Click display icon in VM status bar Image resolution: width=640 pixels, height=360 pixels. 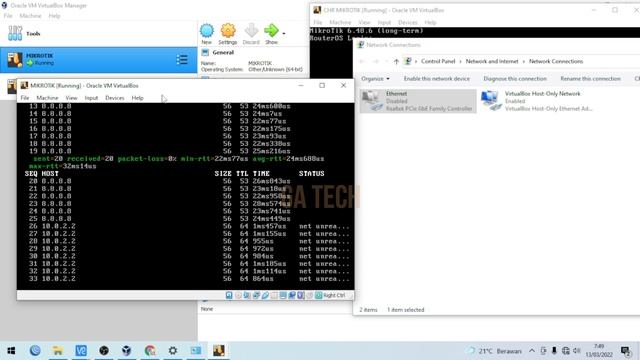[x=283, y=295]
